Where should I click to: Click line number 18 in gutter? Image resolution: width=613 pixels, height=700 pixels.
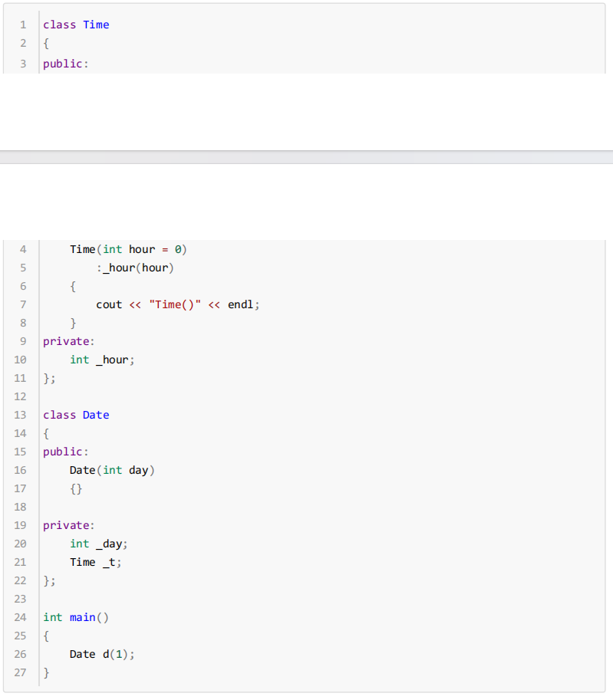coord(20,507)
